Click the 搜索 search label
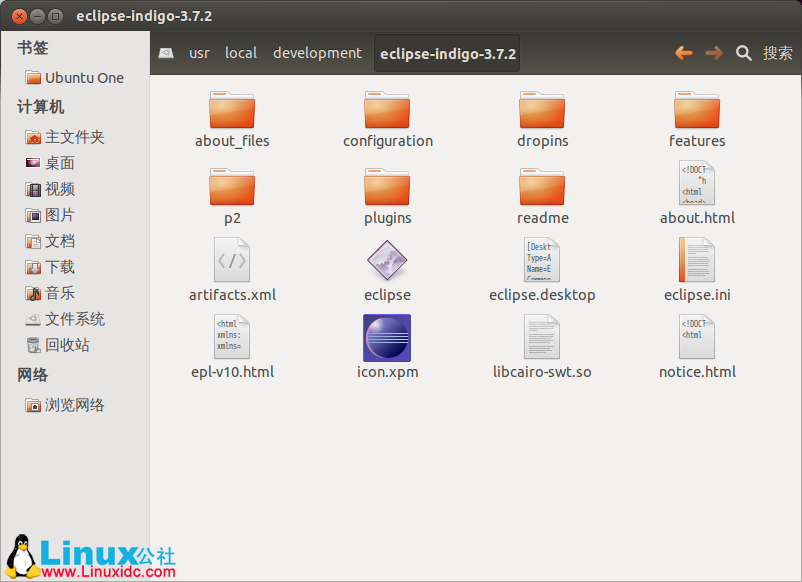 pos(777,53)
